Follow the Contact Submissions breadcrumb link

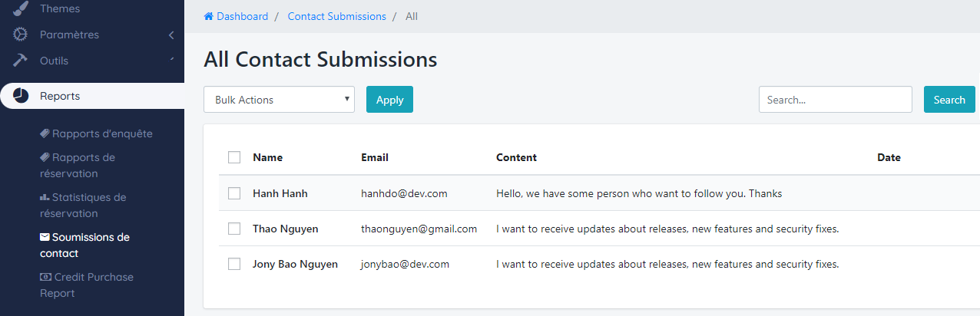[x=336, y=16]
